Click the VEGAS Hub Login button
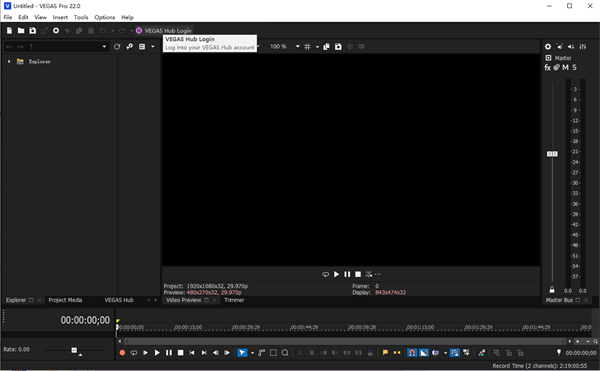This screenshot has height=371, width=600. (x=164, y=31)
